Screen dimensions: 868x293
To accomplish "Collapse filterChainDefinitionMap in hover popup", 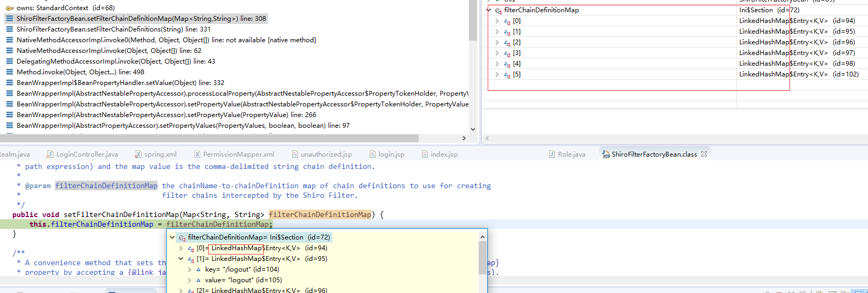I will (172, 237).
